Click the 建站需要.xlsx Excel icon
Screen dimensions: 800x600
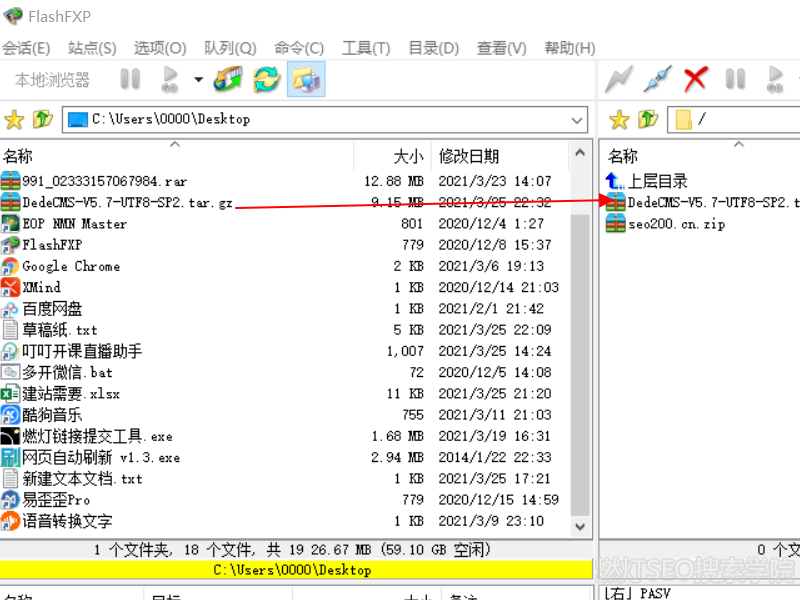10,394
